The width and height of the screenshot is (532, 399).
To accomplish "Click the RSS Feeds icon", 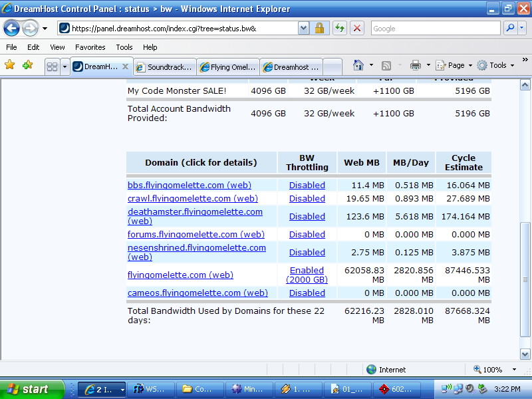I will tap(386, 65).
